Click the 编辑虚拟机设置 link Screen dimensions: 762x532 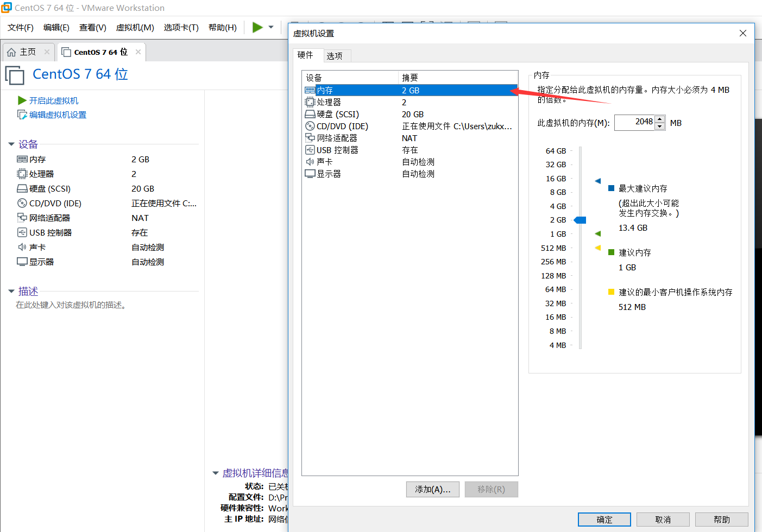58,115
